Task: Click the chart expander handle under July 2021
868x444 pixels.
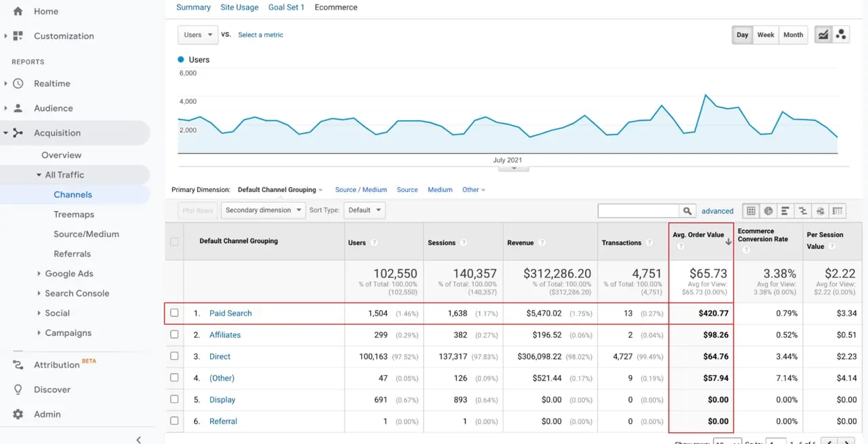Action: [514, 168]
